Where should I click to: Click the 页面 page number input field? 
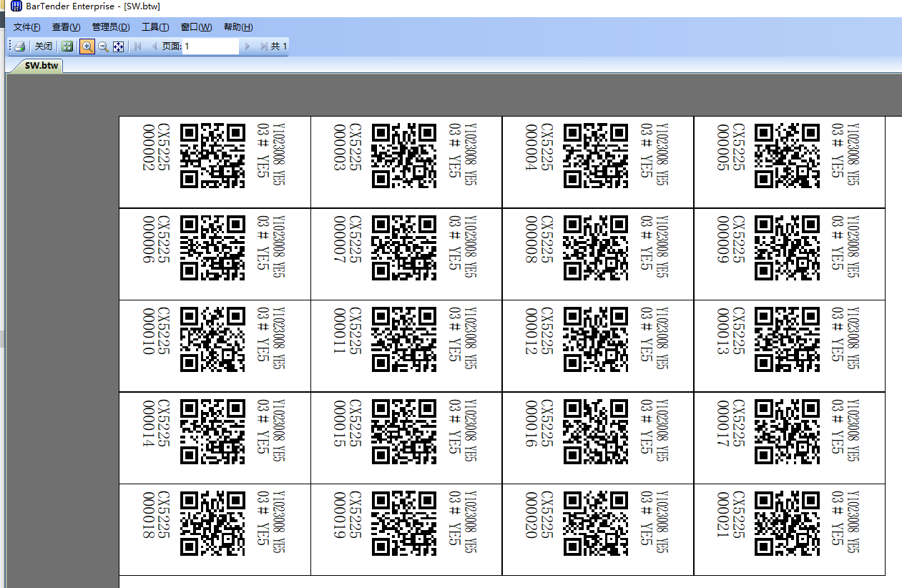point(210,46)
